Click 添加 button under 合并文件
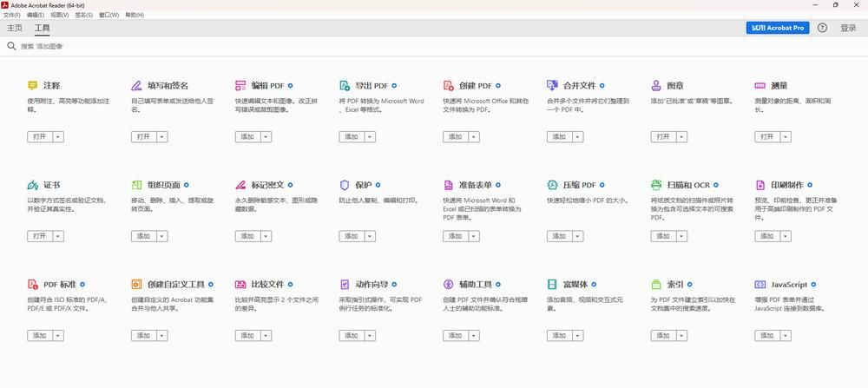The height and width of the screenshot is (388, 868). [560, 137]
